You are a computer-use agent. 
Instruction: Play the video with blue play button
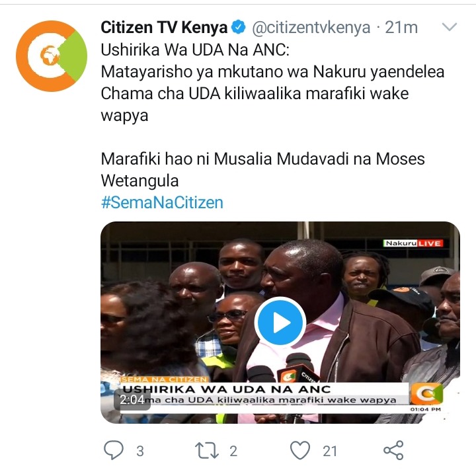coord(280,323)
